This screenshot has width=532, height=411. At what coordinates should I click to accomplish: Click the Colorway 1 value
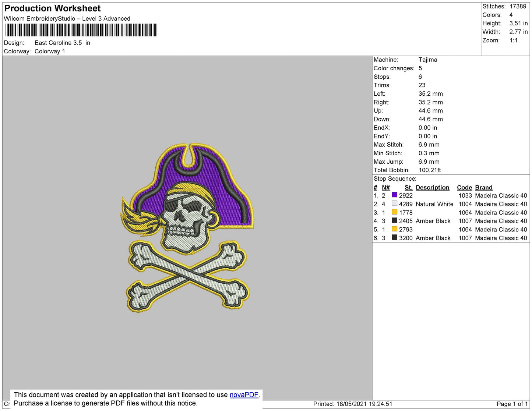pos(50,51)
